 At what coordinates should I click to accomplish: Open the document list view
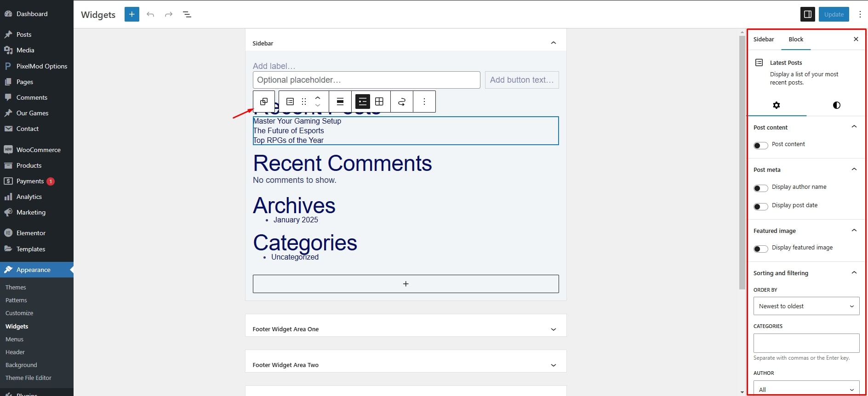[187, 14]
